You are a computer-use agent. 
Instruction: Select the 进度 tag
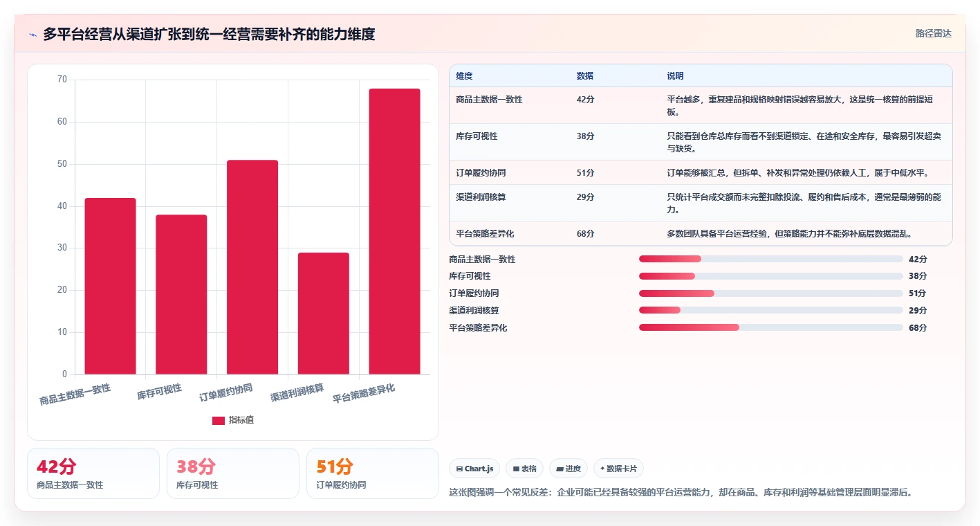(568, 469)
